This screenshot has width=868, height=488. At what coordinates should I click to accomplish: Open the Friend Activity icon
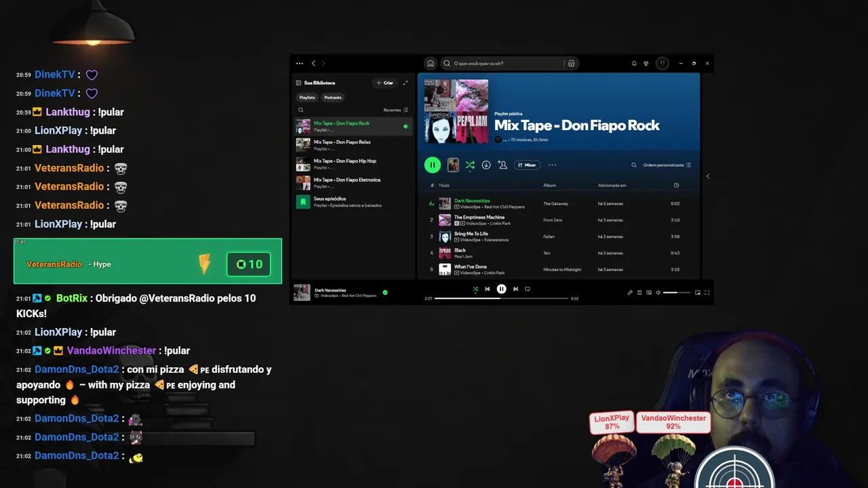coord(646,64)
